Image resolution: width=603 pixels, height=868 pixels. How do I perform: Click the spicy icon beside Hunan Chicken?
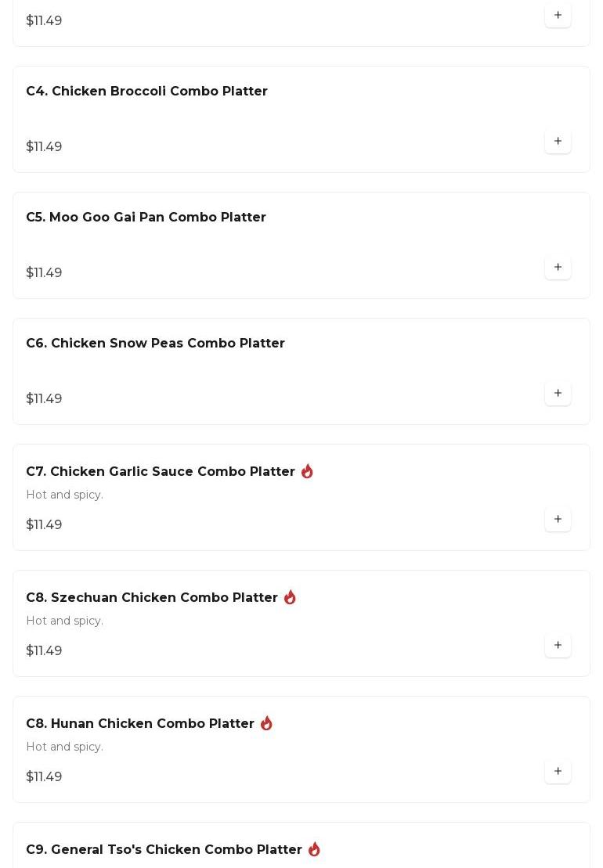click(266, 723)
